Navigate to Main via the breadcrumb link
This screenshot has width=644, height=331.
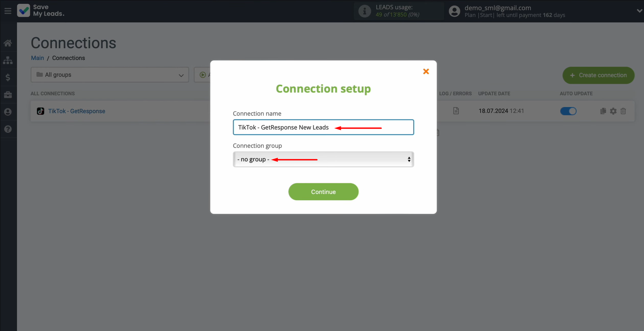(x=37, y=58)
